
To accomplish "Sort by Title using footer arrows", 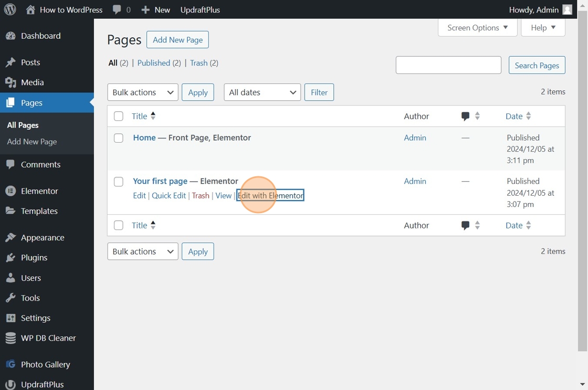I will 153,225.
